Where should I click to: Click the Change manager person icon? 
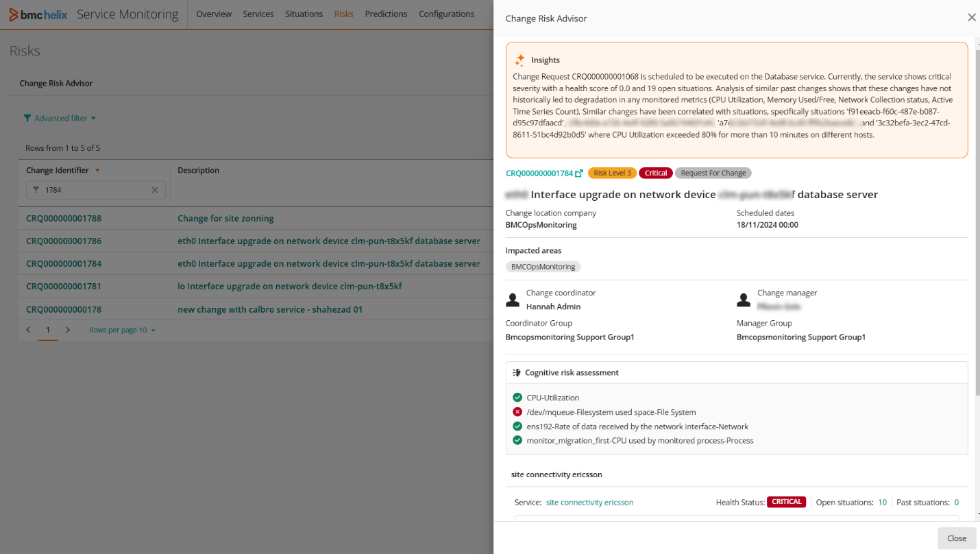point(743,300)
